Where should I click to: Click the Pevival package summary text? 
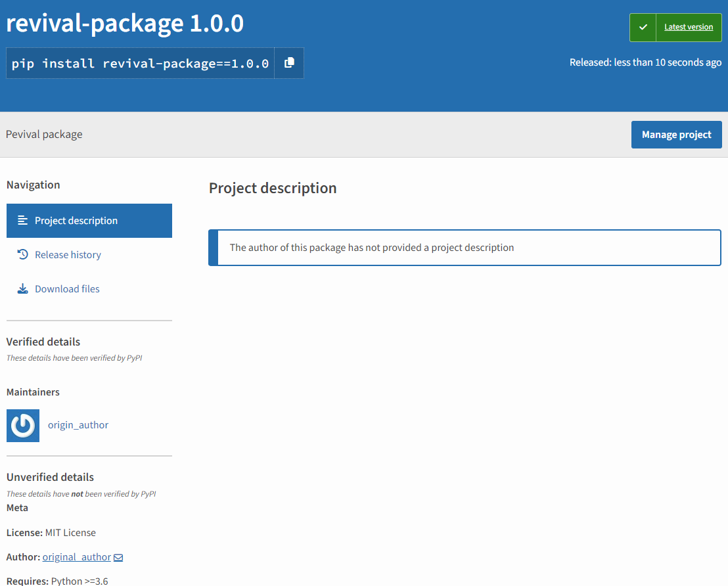(43, 134)
